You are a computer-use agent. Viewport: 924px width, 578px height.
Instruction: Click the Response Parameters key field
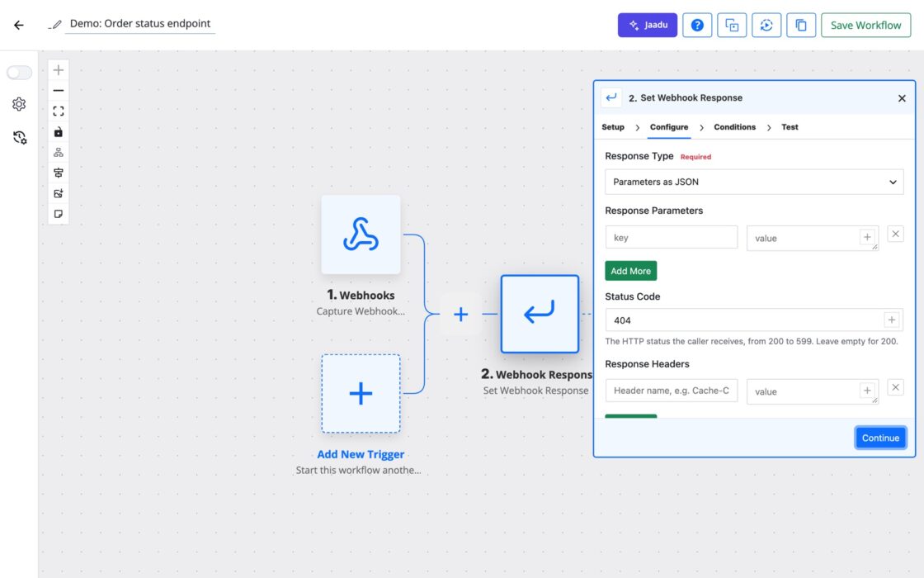tap(672, 237)
